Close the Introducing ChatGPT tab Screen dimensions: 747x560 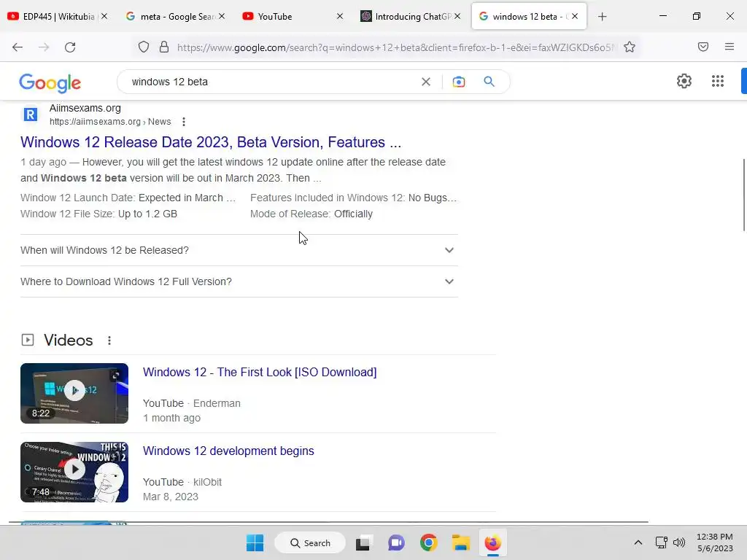click(x=457, y=16)
